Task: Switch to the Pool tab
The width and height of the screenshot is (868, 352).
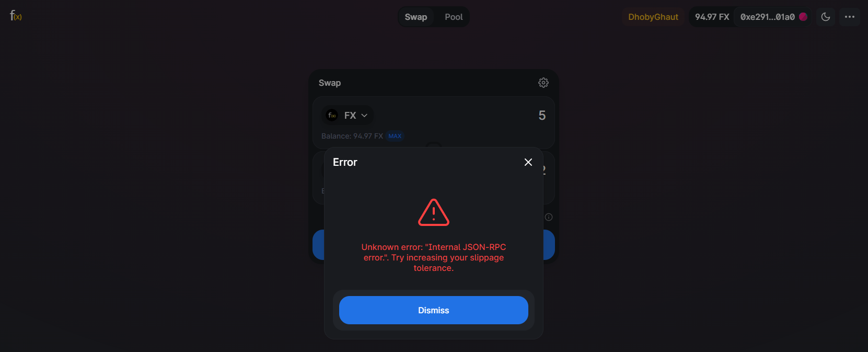Action: pos(454,17)
